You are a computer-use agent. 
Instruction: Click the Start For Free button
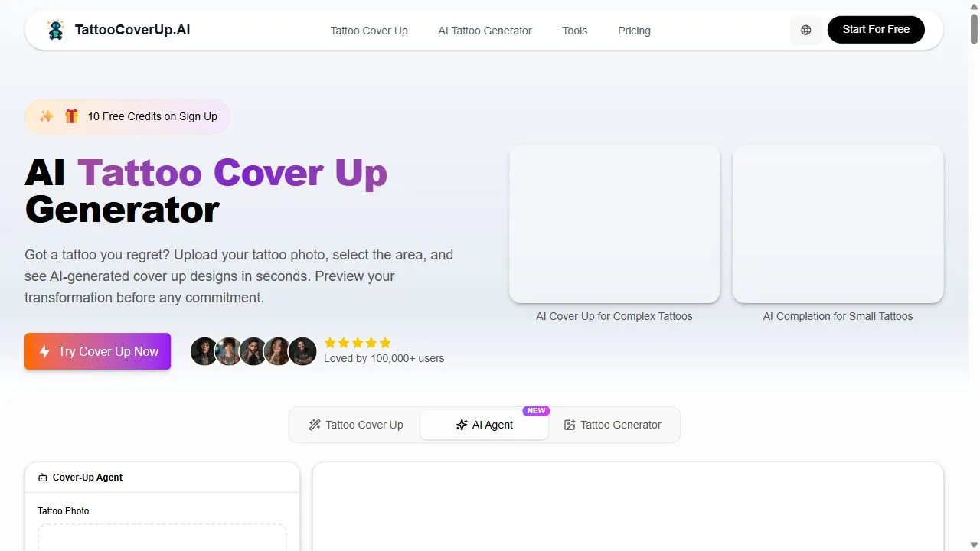pos(876,30)
